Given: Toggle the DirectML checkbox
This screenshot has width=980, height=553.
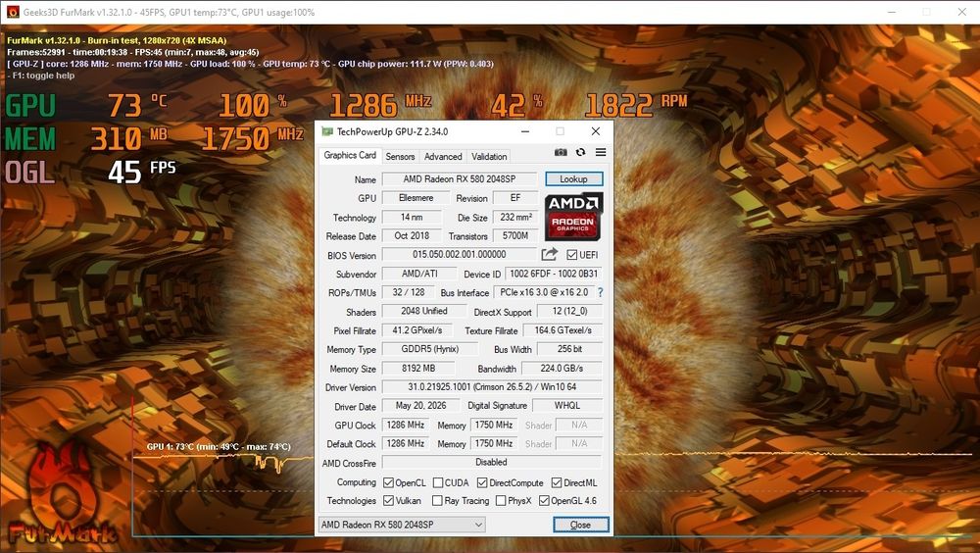Looking at the screenshot, I should pos(557,482).
